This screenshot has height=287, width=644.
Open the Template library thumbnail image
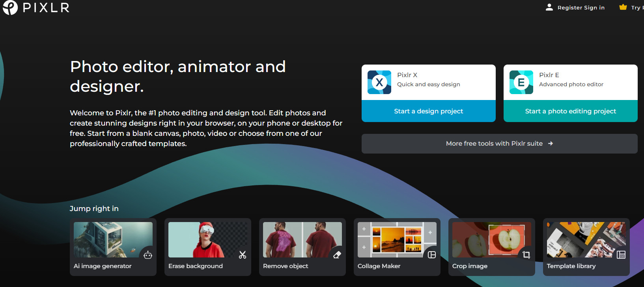click(586, 240)
